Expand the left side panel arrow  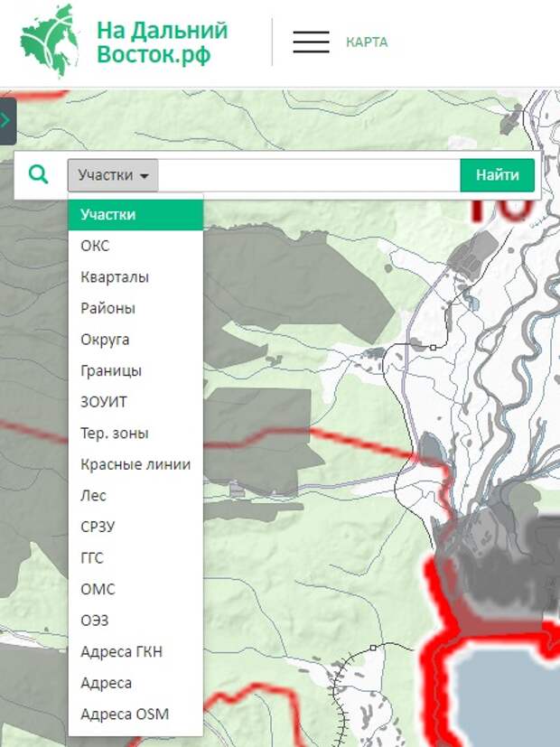7,120
